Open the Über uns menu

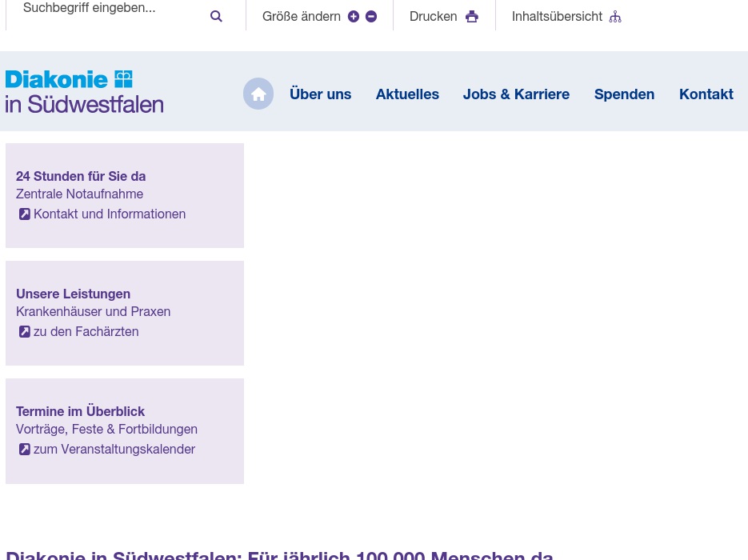click(320, 94)
